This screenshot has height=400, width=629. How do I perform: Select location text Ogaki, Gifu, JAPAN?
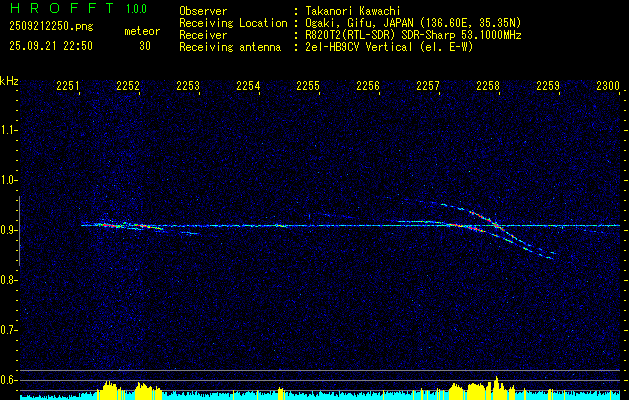359,23
